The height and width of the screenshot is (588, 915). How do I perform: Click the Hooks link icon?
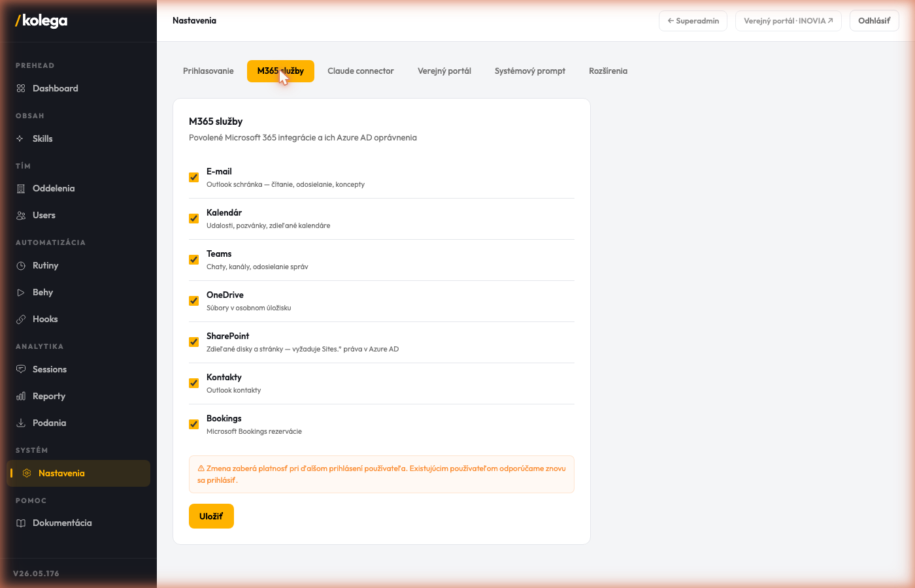[x=21, y=319]
